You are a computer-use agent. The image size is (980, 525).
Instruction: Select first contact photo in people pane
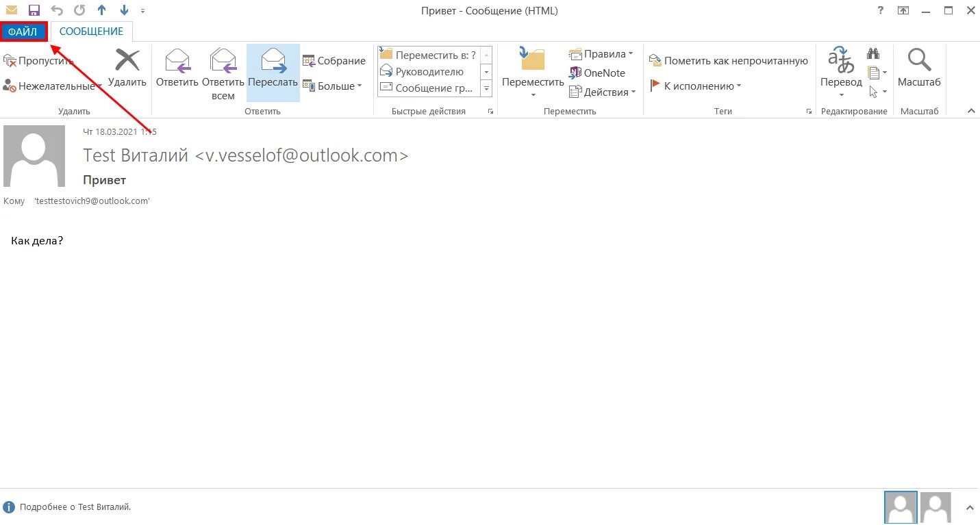901,507
